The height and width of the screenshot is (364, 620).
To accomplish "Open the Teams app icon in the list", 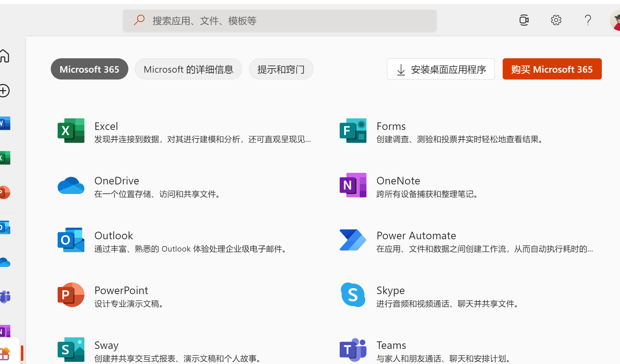I will coord(353,350).
